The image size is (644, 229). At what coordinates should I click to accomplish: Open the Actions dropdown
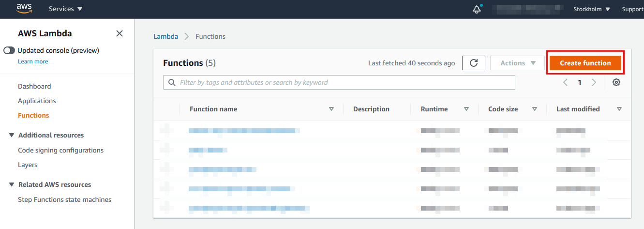tap(518, 63)
